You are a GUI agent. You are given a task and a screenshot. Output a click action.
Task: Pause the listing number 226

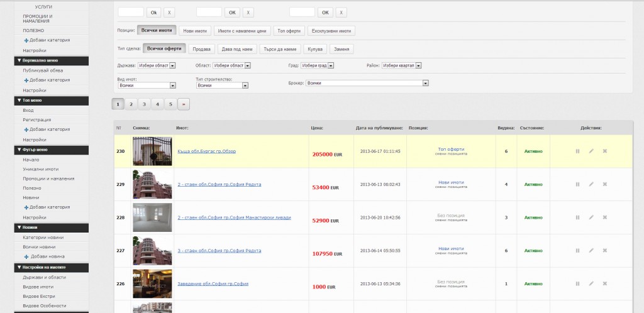point(577,283)
